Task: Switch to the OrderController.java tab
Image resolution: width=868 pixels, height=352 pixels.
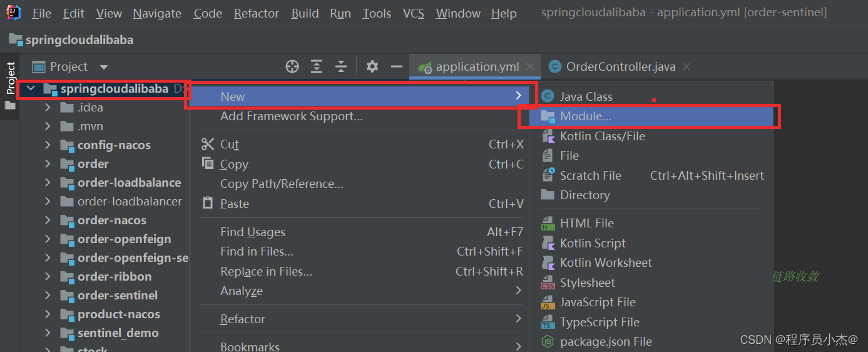Action: pyautogui.click(x=621, y=66)
